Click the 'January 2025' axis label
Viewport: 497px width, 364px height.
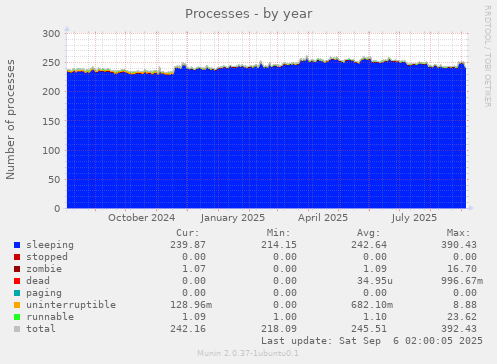click(x=233, y=218)
